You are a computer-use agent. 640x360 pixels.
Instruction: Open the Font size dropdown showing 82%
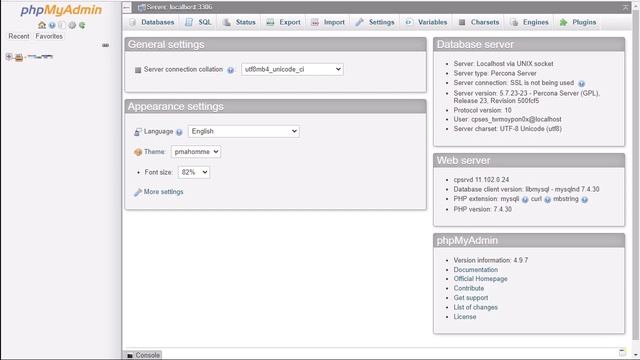(x=194, y=172)
